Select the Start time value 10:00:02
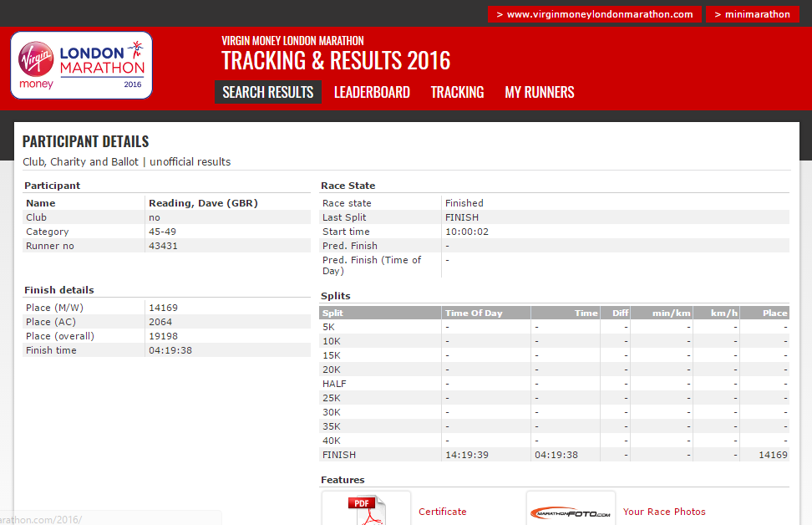Image resolution: width=812 pixels, height=525 pixels. coord(467,232)
